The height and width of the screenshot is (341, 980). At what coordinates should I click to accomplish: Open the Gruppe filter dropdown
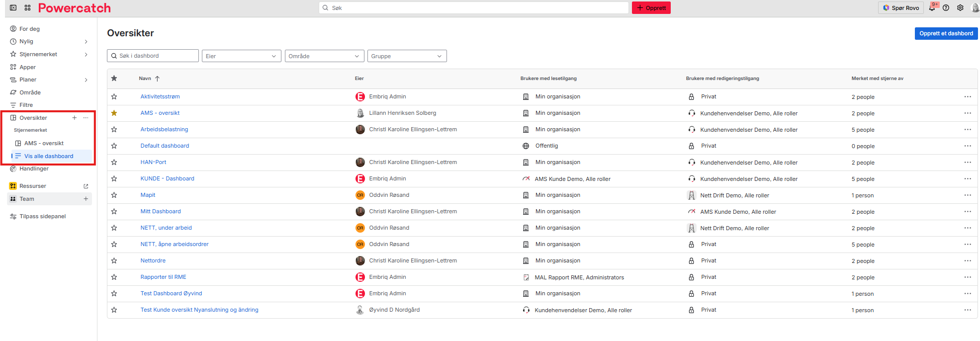pos(407,56)
